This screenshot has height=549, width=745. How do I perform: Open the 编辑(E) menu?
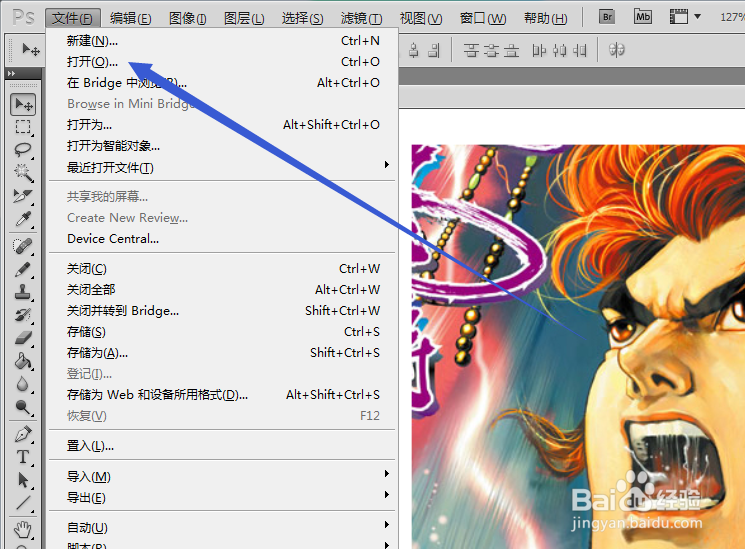[x=130, y=18]
